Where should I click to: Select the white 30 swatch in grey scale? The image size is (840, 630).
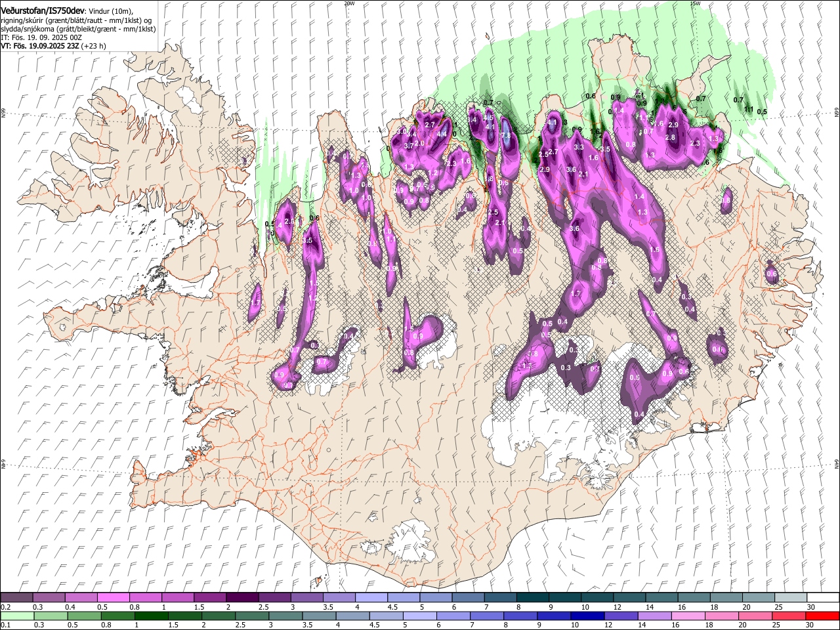(x=824, y=597)
